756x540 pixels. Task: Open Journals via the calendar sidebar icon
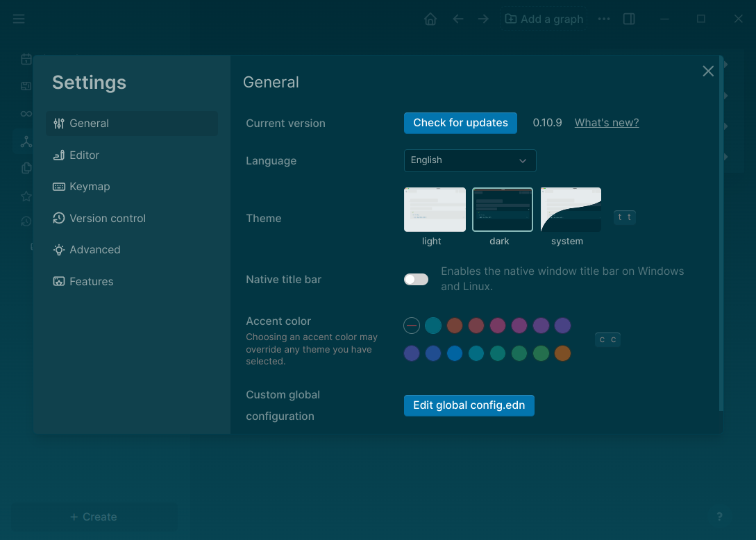coord(26,59)
